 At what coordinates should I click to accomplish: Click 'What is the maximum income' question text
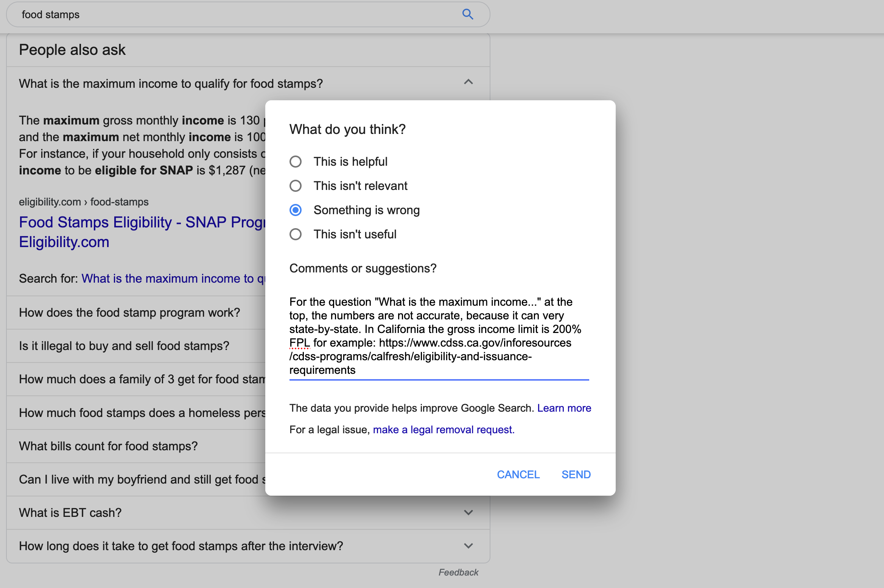171,84
